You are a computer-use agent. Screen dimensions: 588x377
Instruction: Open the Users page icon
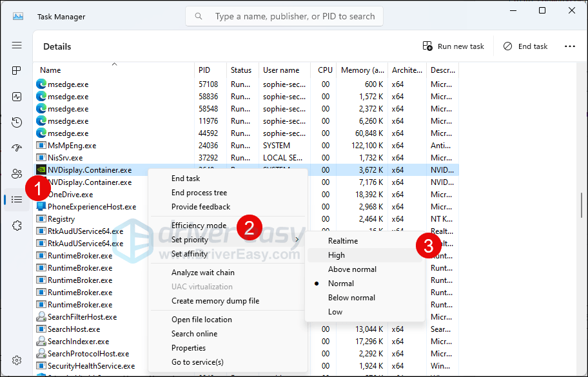pyautogui.click(x=17, y=173)
